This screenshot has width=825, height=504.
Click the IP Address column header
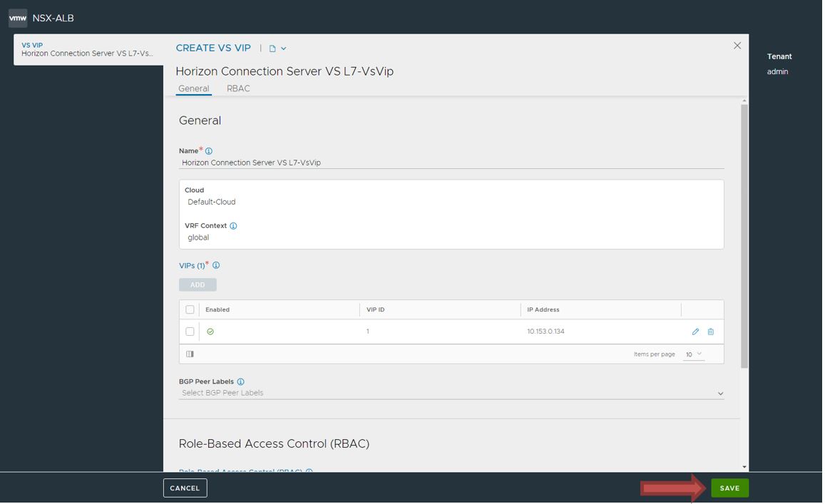coord(543,310)
